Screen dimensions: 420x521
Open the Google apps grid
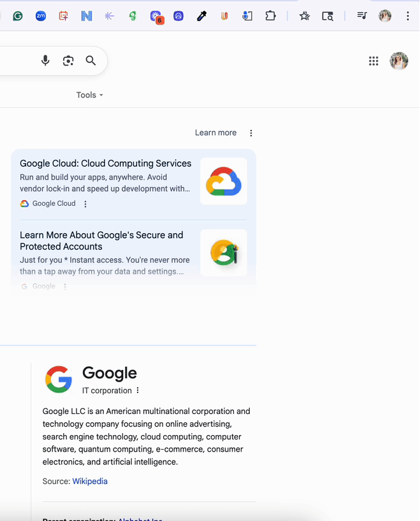pyautogui.click(x=373, y=61)
